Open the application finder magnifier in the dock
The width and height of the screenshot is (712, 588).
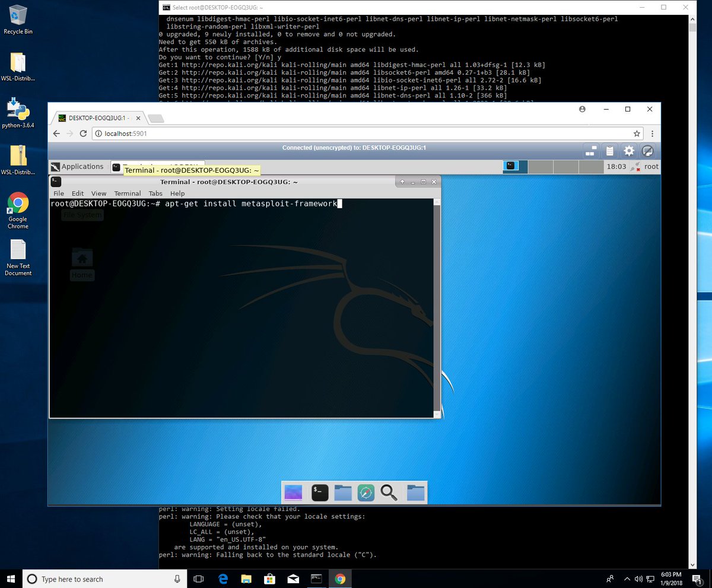[x=389, y=492]
